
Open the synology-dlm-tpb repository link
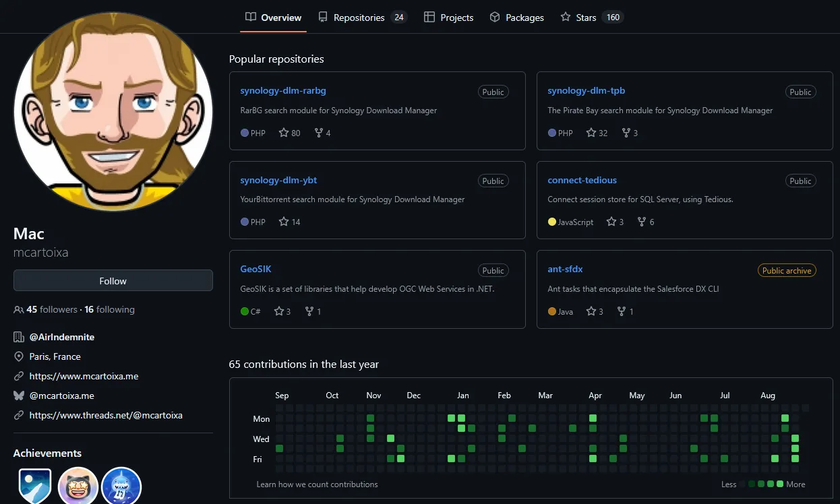(586, 90)
